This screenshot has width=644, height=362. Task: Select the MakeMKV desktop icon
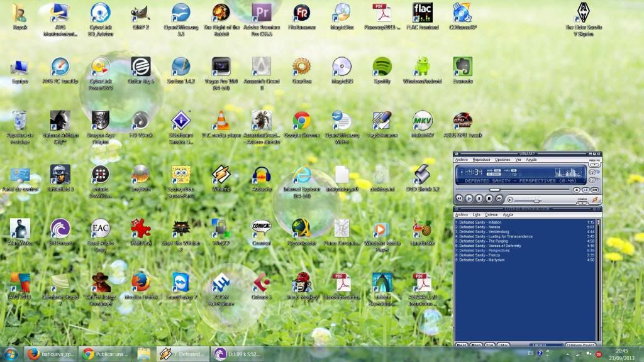(x=422, y=124)
